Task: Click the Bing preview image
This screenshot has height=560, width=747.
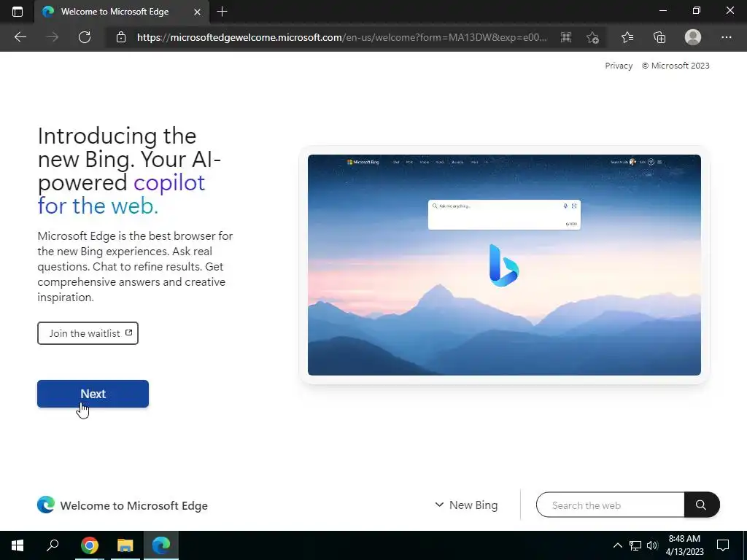Action: click(504, 265)
